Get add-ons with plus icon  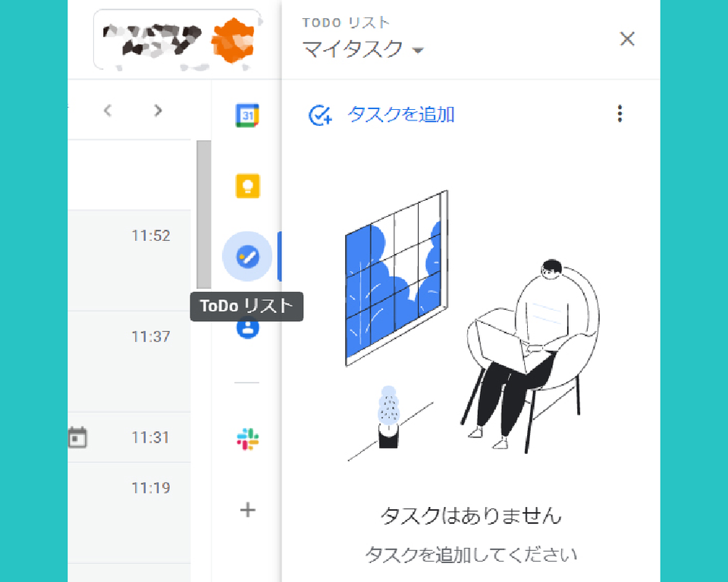pyautogui.click(x=247, y=509)
